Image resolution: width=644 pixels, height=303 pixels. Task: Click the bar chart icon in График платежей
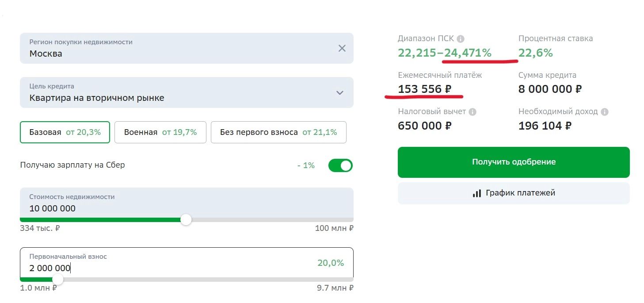pyautogui.click(x=476, y=193)
